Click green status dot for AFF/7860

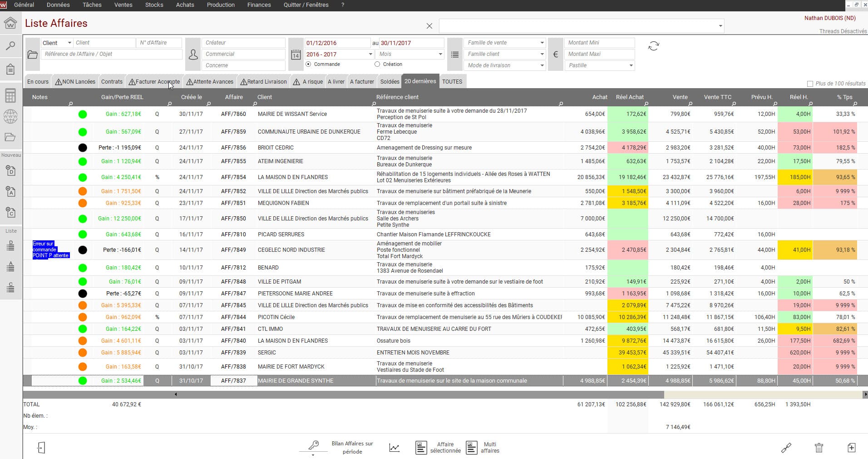83,114
